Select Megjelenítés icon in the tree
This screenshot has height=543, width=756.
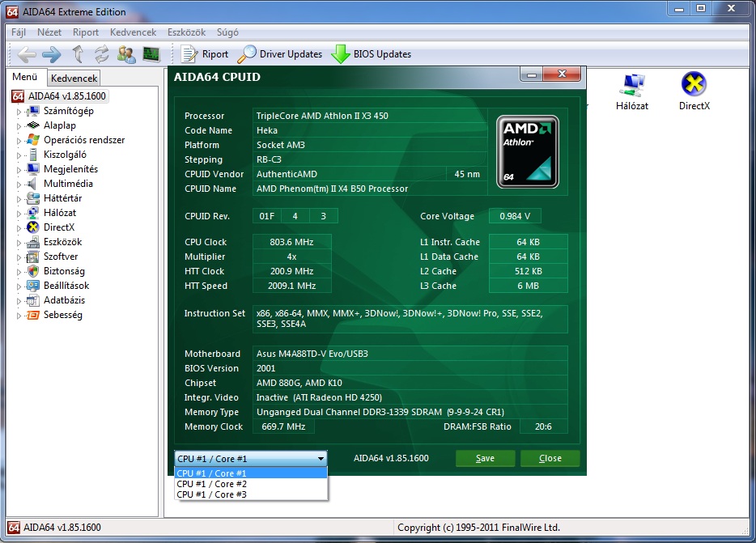(x=33, y=169)
